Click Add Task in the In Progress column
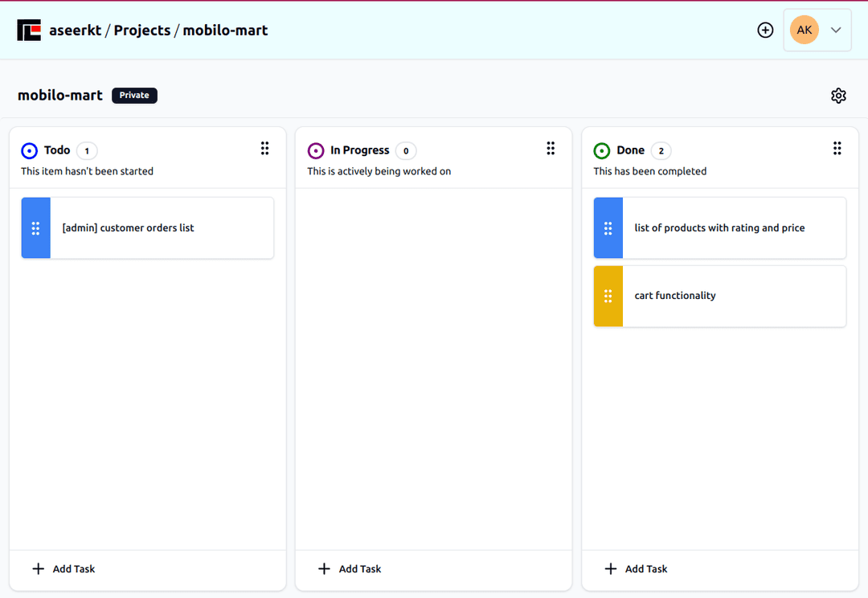This screenshot has height=598, width=868. (x=349, y=568)
